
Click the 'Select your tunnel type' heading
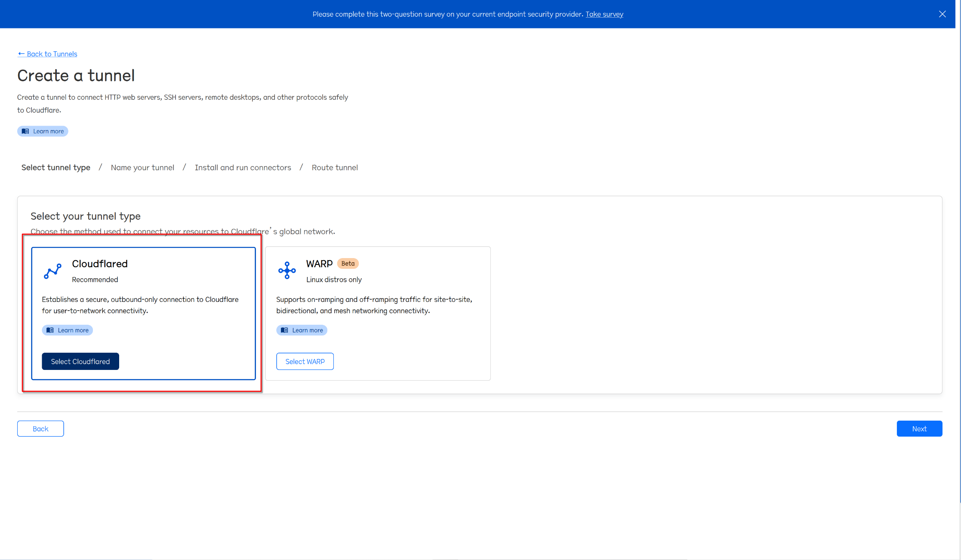86,216
